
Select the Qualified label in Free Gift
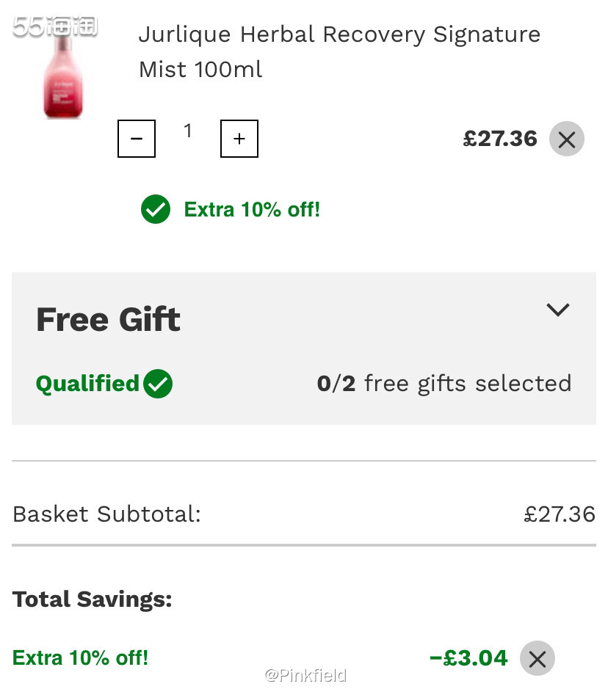[87, 384]
